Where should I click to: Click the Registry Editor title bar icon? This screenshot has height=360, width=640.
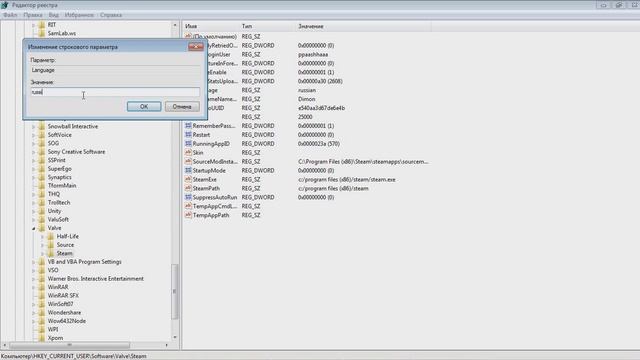pyautogui.click(x=4, y=5)
